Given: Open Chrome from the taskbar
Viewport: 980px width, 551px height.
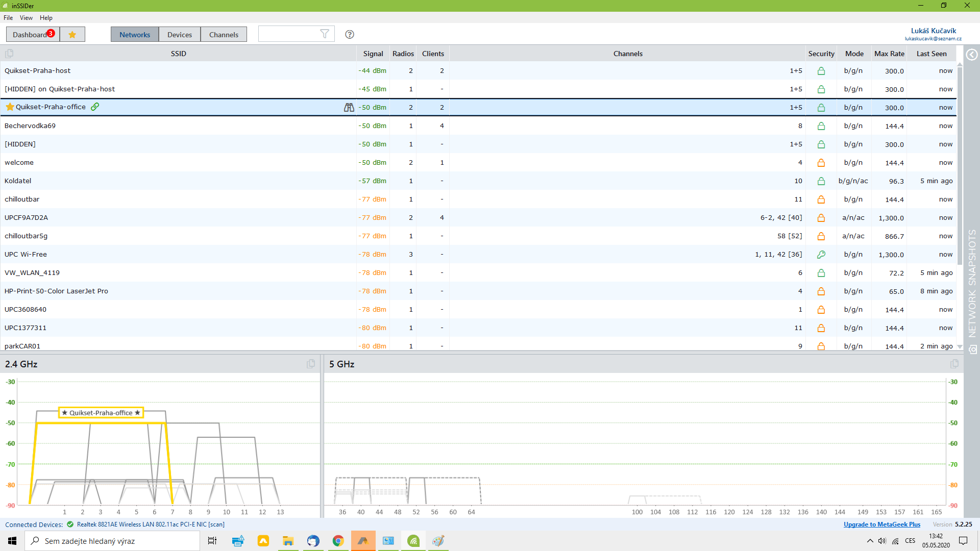Looking at the screenshot, I should tap(338, 541).
